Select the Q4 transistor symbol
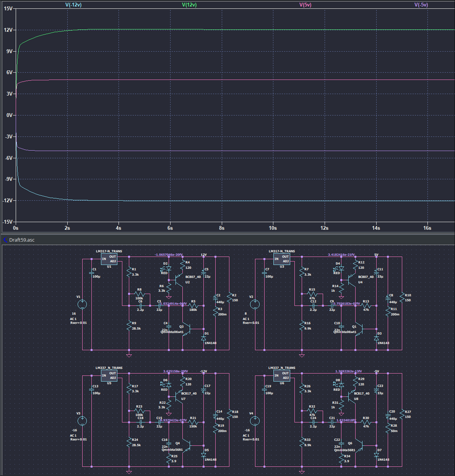 [187, 445]
